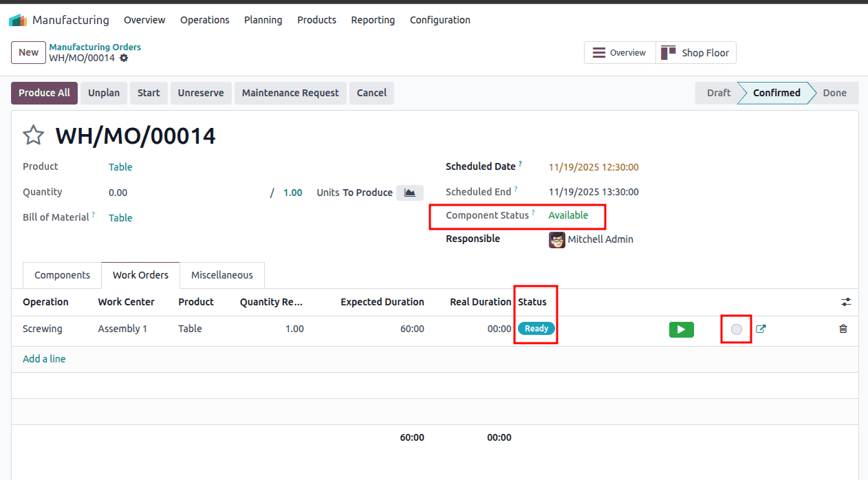Open the Reporting menu
This screenshot has height=480, width=868.
(373, 20)
